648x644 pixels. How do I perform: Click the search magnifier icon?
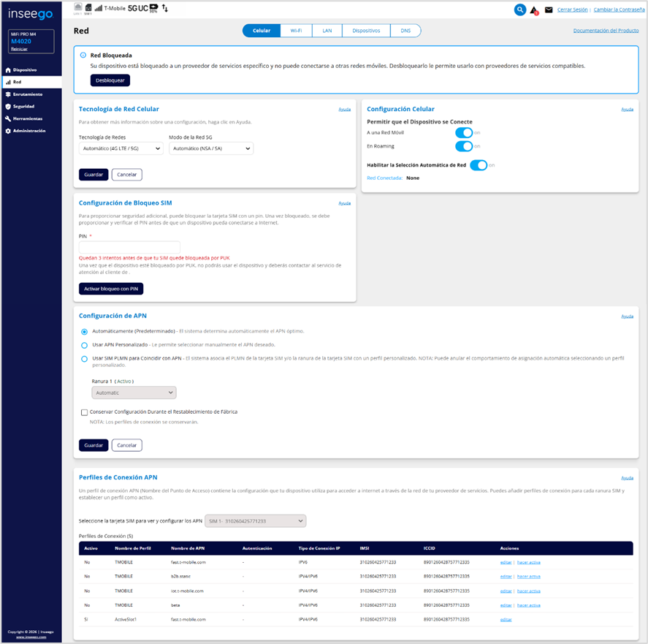[519, 10]
